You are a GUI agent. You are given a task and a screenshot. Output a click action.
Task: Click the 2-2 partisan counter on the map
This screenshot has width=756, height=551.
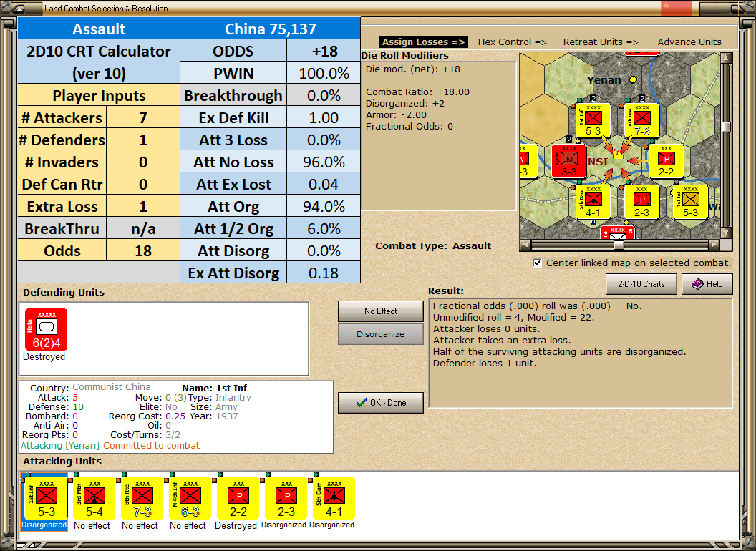point(666,161)
